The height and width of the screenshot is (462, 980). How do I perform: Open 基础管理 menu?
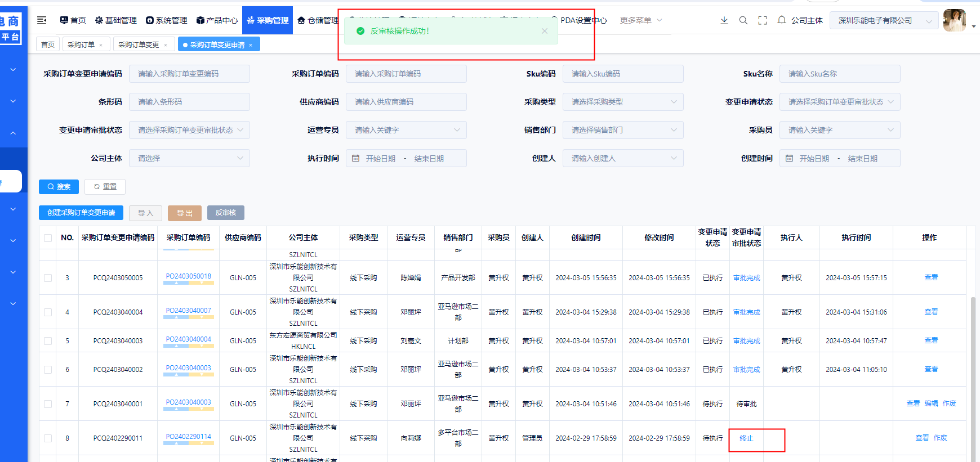(x=115, y=20)
